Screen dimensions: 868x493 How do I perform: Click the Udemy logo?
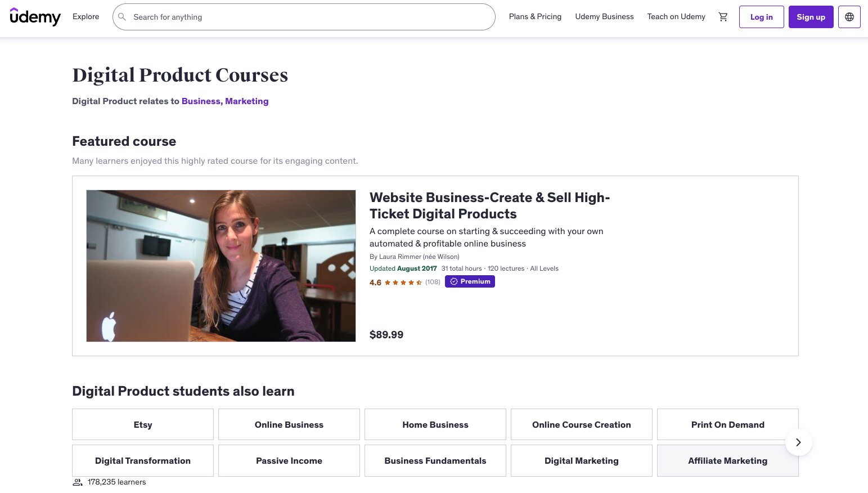pos(35,17)
